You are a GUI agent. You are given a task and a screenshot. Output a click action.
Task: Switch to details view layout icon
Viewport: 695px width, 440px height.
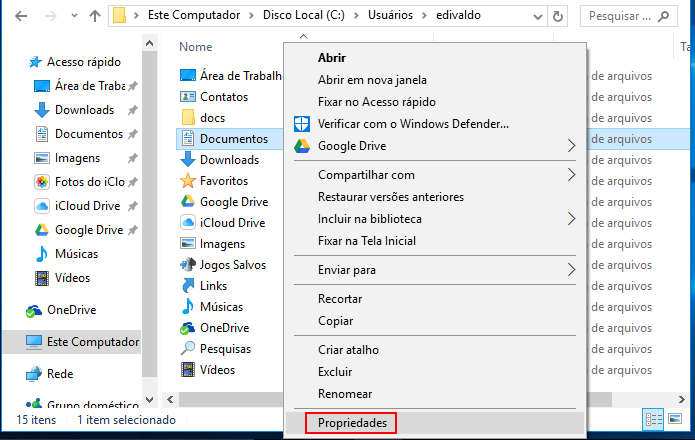pos(653,419)
